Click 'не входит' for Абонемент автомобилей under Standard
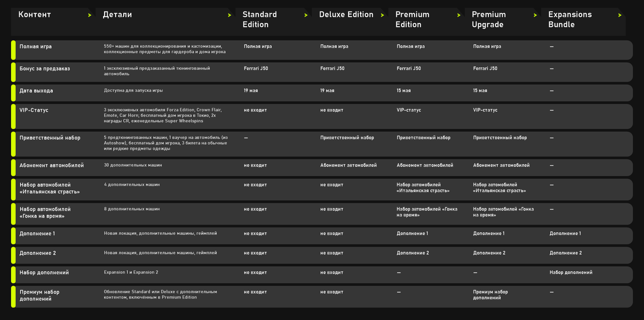The height and width of the screenshot is (320, 644). pyautogui.click(x=256, y=165)
